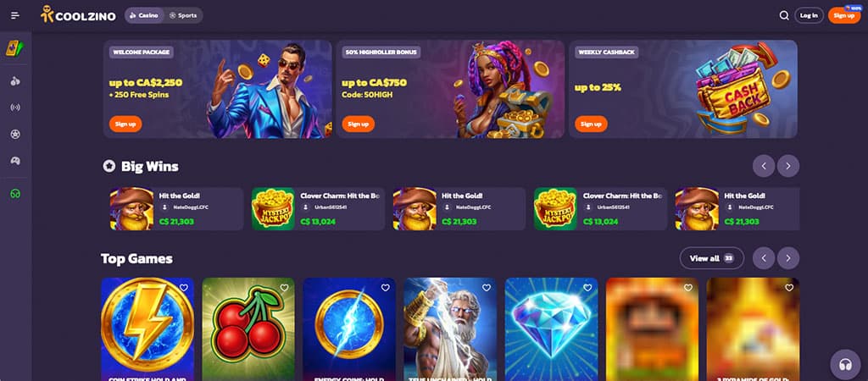Select the cherries slots icon in sidebar
The height and width of the screenshot is (381, 868).
click(15, 81)
